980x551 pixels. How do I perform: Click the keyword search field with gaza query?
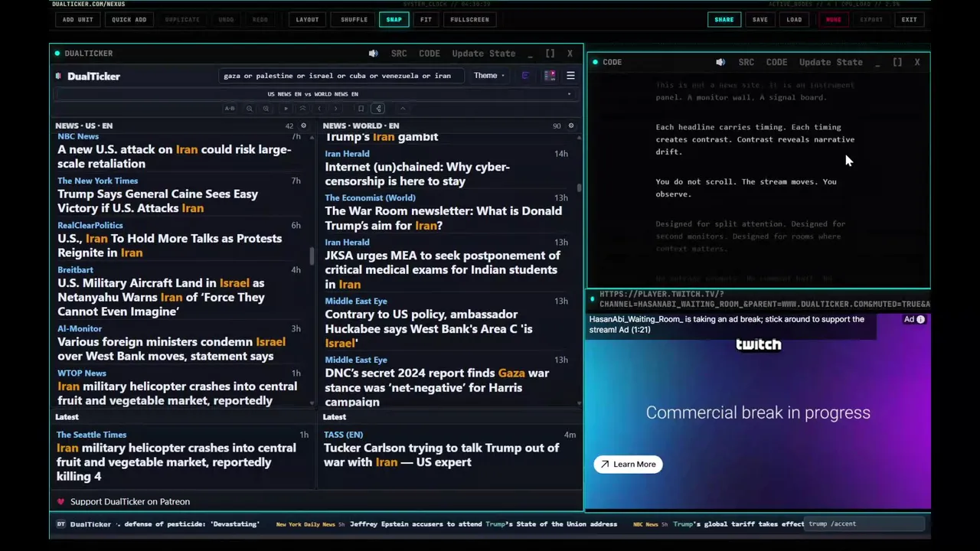[340, 76]
